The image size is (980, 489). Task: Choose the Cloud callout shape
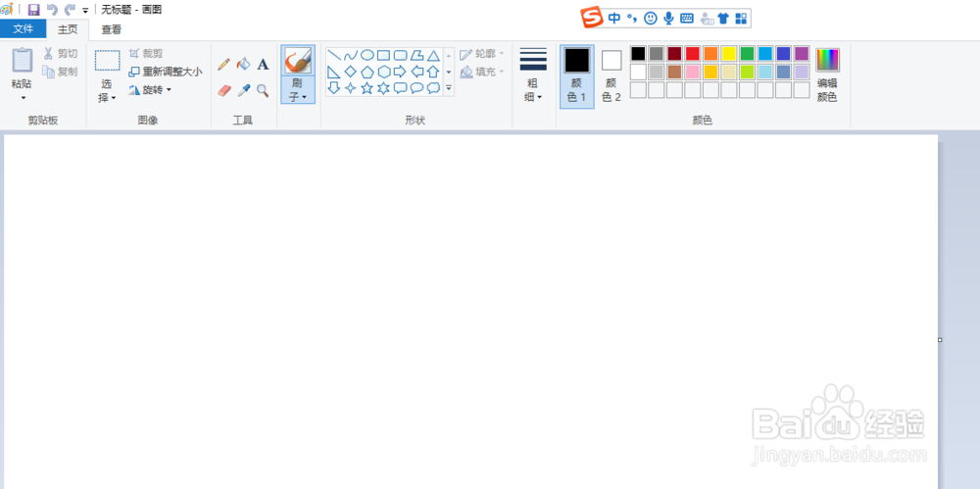433,87
